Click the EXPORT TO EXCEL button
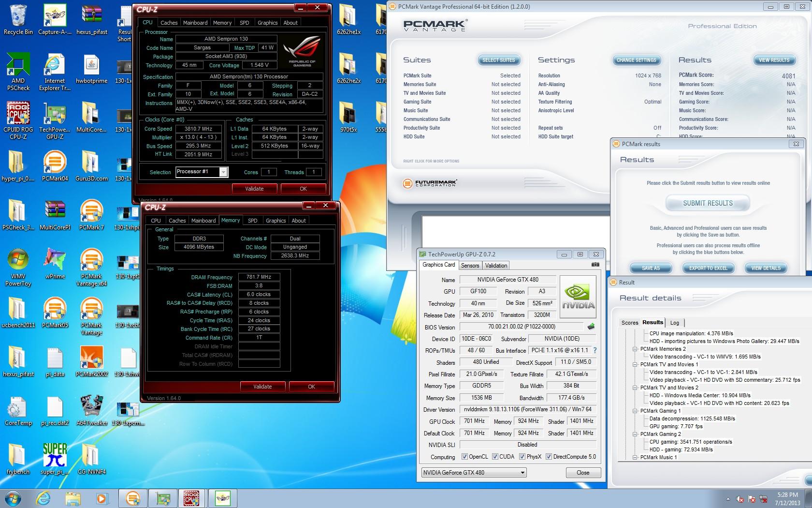Screen dimensions: 812x508 coord(708,268)
